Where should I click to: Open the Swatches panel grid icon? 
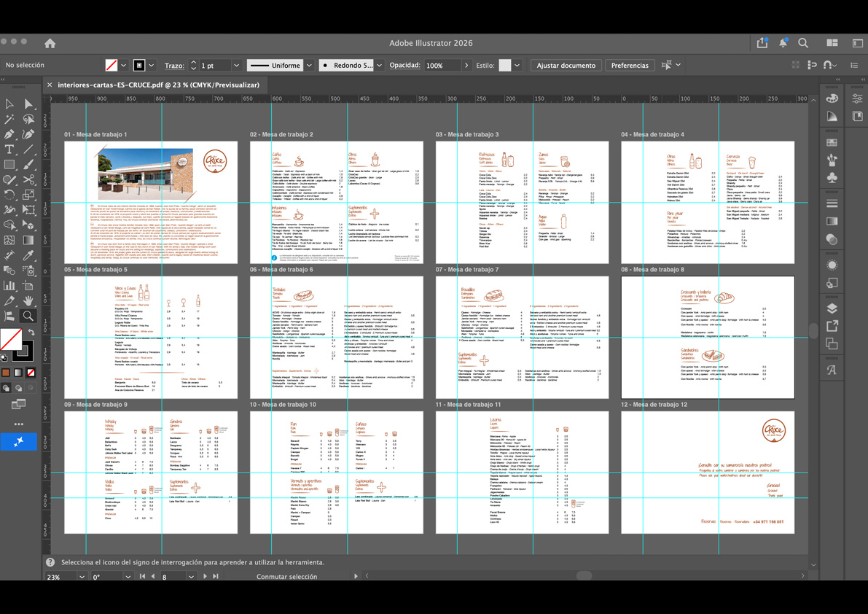click(832, 142)
